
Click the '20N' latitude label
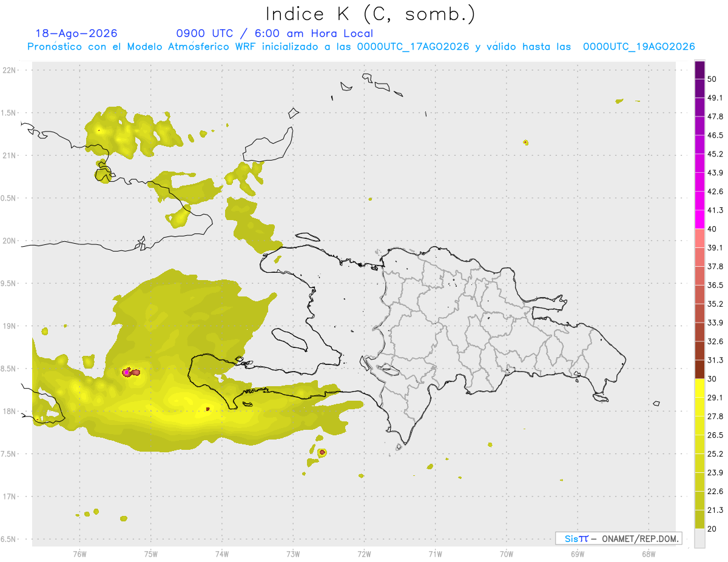(x=10, y=241)
